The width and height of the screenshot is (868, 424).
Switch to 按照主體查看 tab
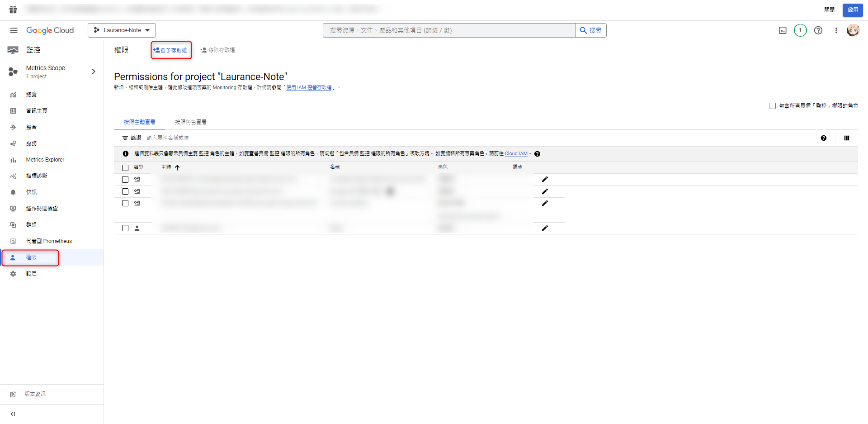pos(139,122)
